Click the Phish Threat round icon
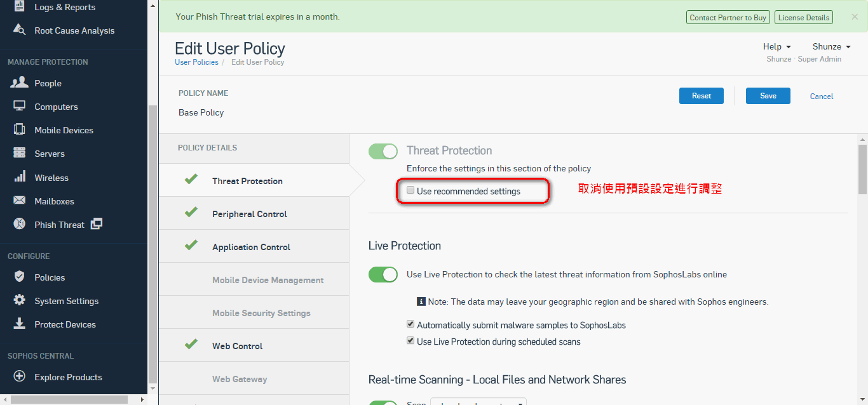This screenshot has width=868, height=405. (x=20, y=224)
